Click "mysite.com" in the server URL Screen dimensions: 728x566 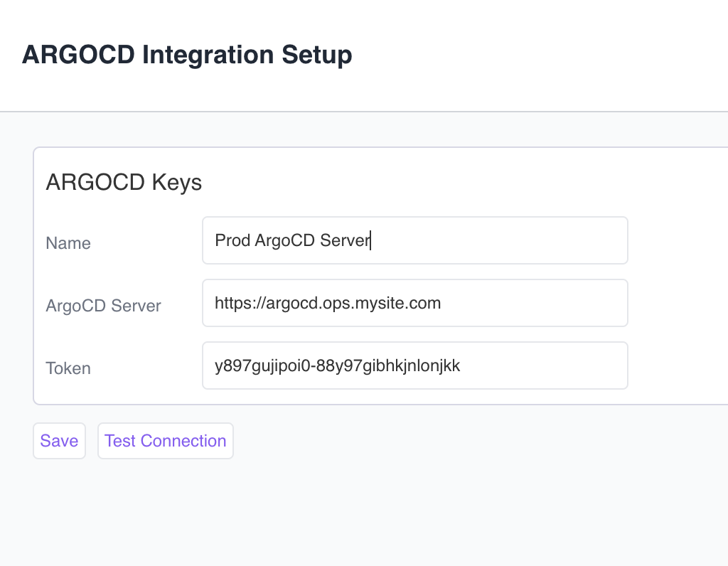(x=404, y=303)
